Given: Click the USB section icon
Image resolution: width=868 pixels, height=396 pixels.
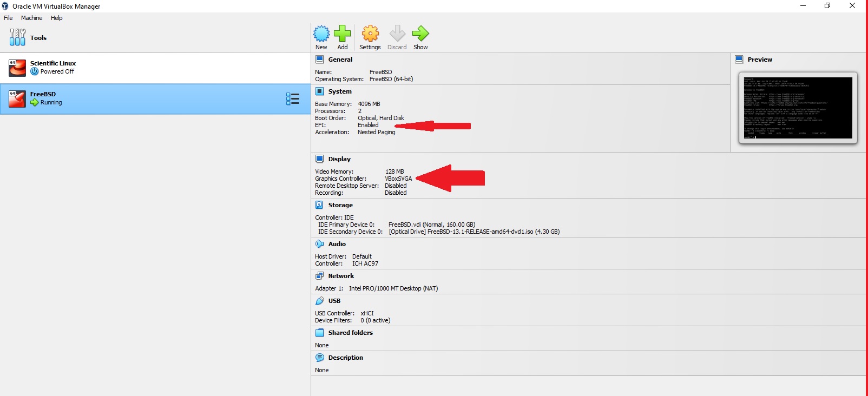Looking at the screenshot, I should (320, 301).
